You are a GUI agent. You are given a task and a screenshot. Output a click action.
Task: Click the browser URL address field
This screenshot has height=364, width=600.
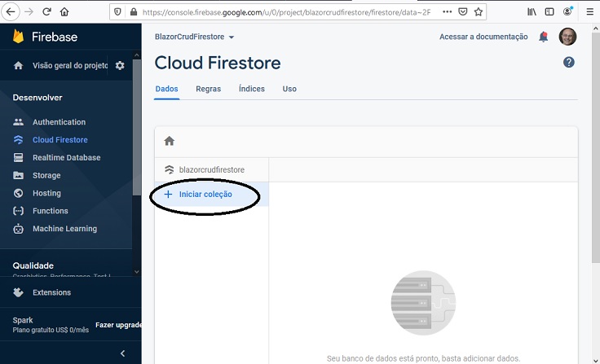(286, 12)
